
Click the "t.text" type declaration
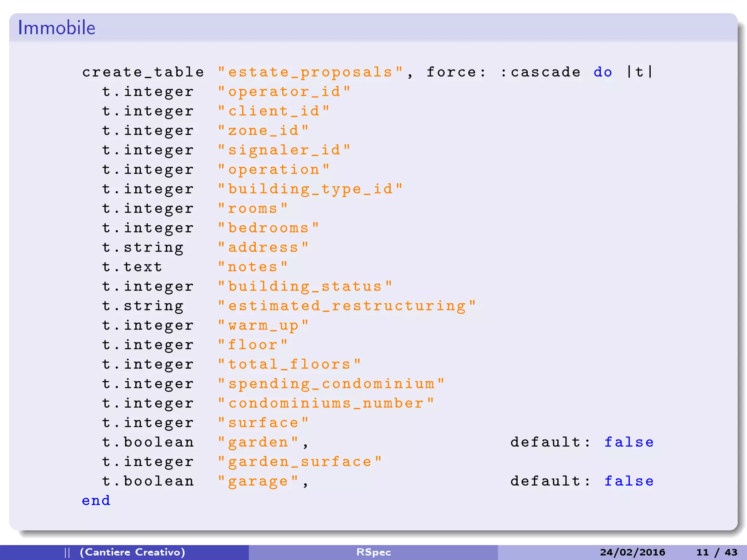(132, 267)
